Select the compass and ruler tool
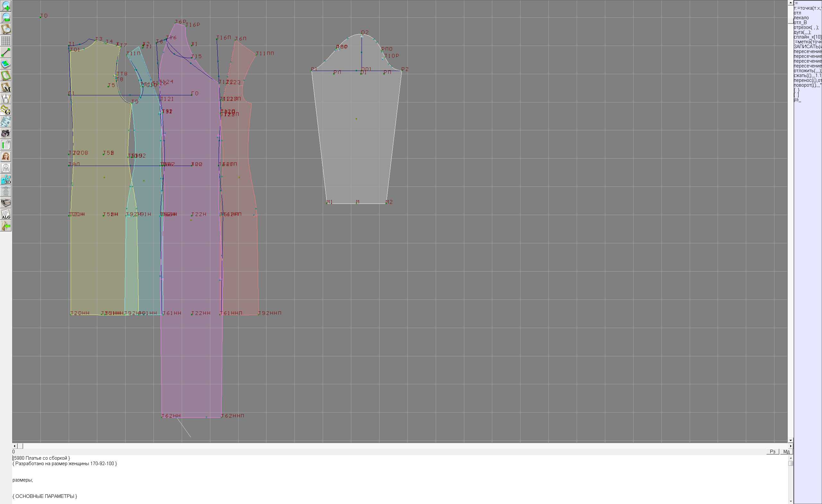The width and height of the screenshot is (822, 504). click(6, 99)
